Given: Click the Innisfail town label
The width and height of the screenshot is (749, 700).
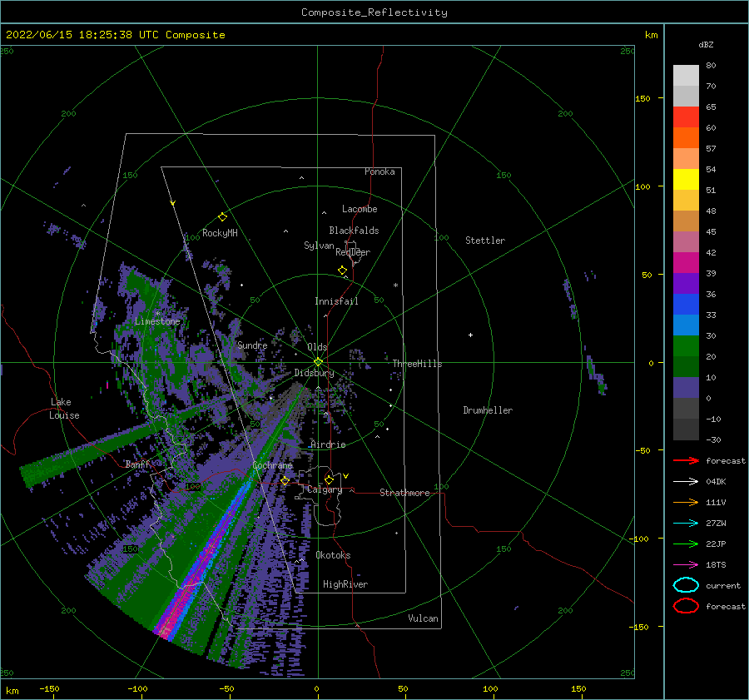Looking at the screenshot, I should (336, 301).
